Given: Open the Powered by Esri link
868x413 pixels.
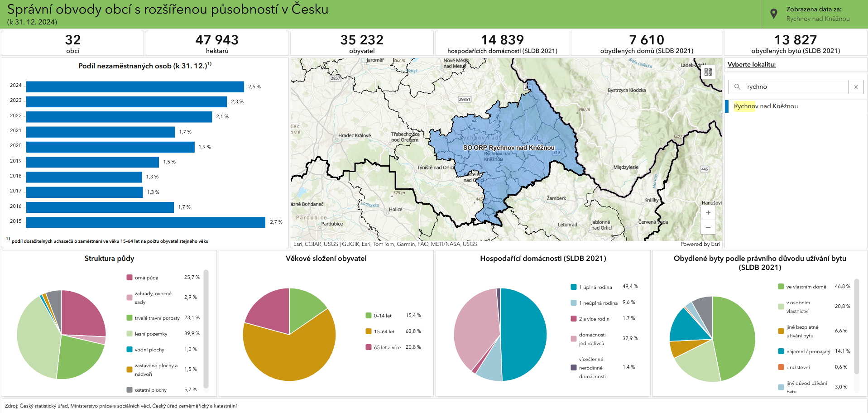Looking at the screenshot, I should (x=700, y=244).
